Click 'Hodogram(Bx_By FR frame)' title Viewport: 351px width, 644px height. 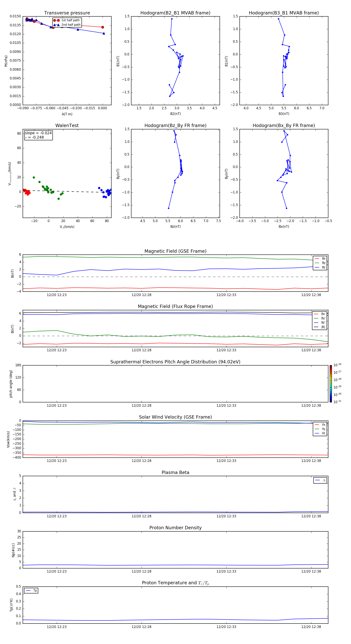pos(284,125)
